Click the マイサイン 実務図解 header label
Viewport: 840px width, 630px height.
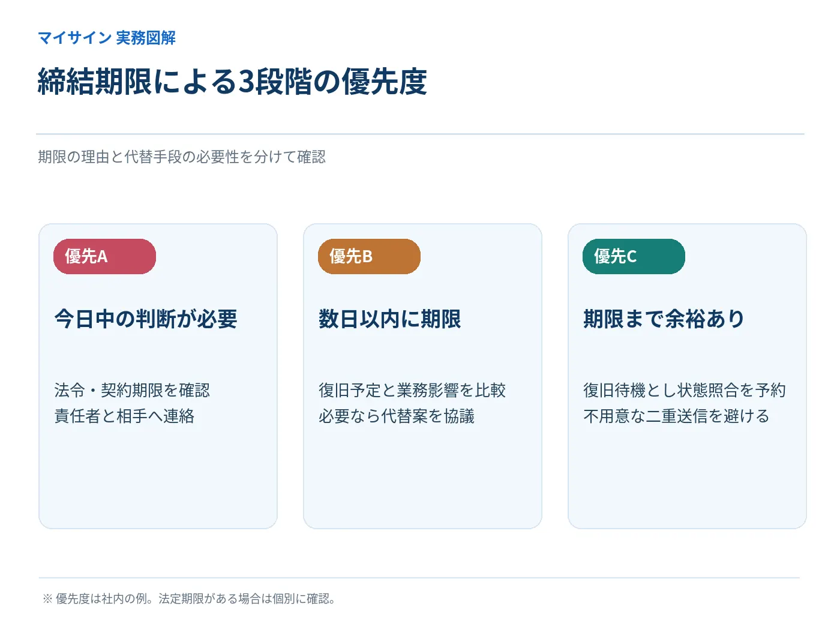[x=107, y=38]
